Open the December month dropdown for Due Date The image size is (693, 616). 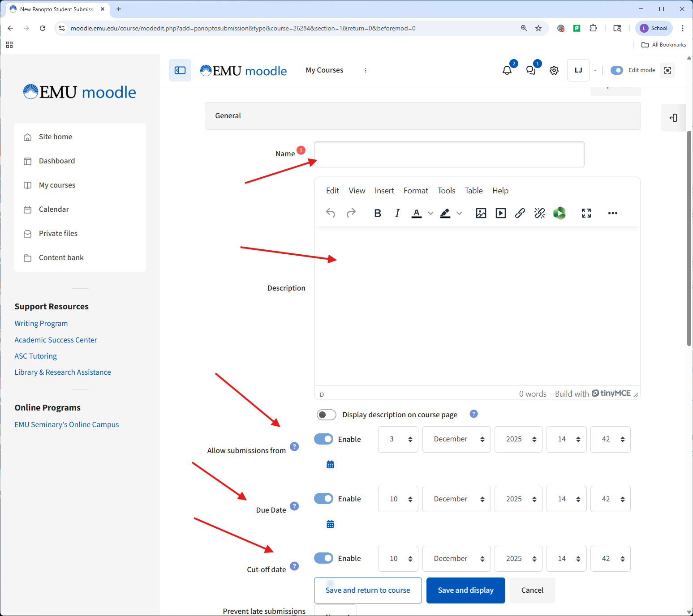tap(456, 499)
